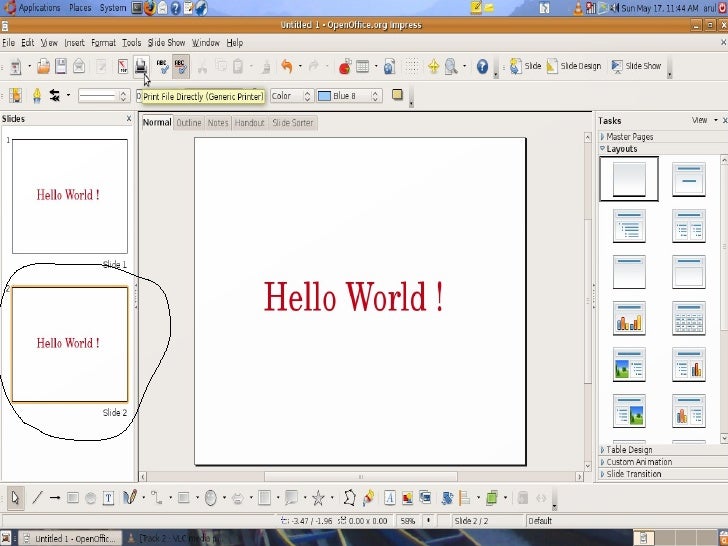
Task: Start the Slide Show button
Action: point(636,66)
